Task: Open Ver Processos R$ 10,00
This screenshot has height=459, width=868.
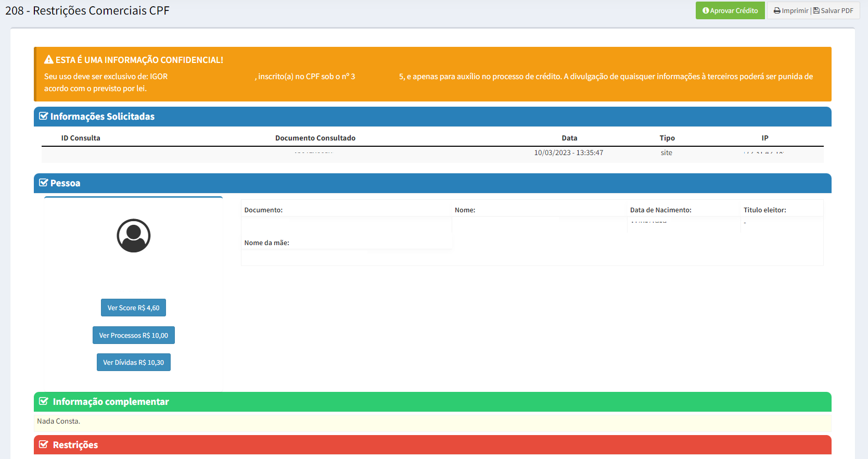Action: (x=134, y=335)
